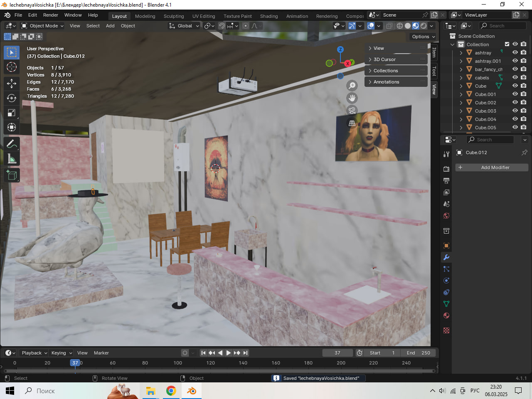Play the timeline animation forward
Viewport: 532px width, 399px height.
point(229,353)
